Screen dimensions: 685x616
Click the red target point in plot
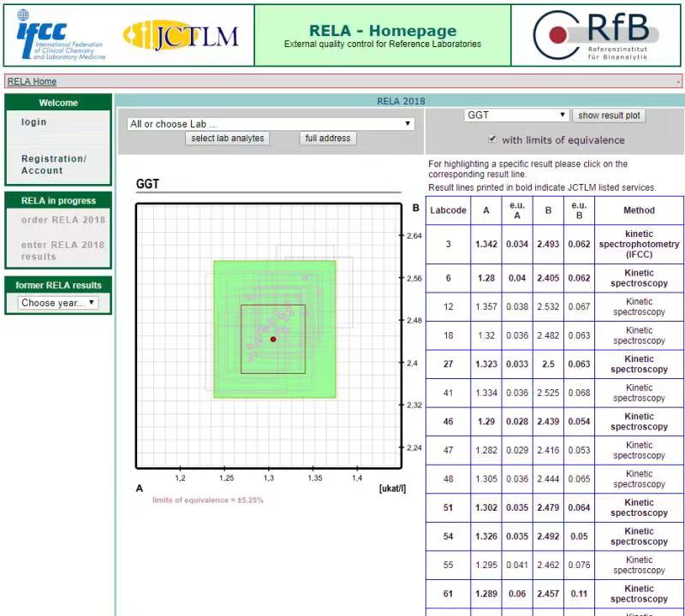point(273,340)
